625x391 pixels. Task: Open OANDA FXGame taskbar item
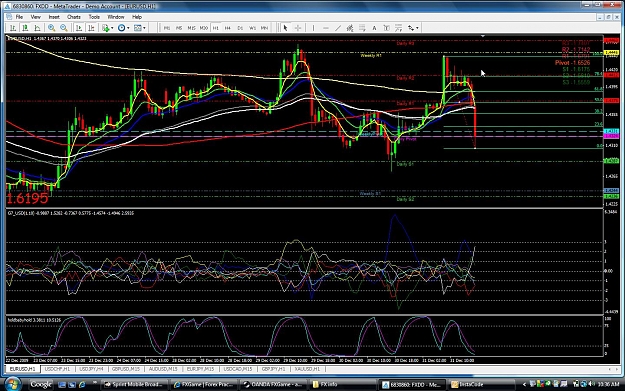[x=273, y=385]
